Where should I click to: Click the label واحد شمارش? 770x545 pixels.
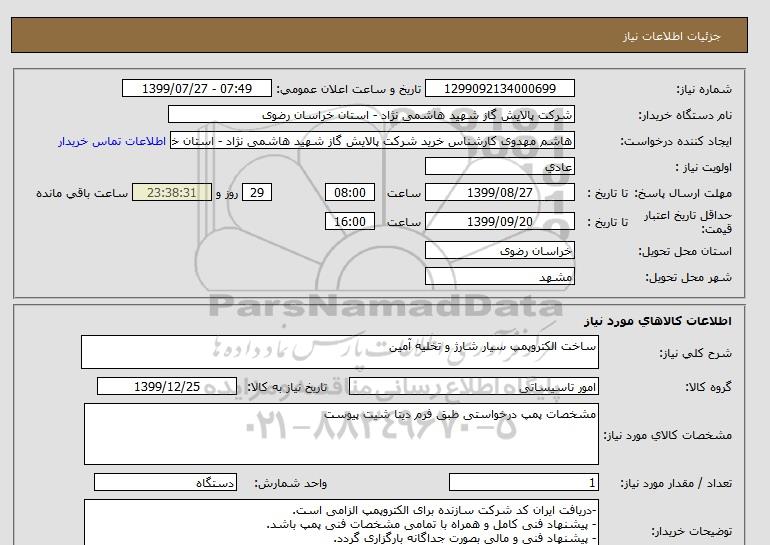pyautogui.click(x=290, y=483)
